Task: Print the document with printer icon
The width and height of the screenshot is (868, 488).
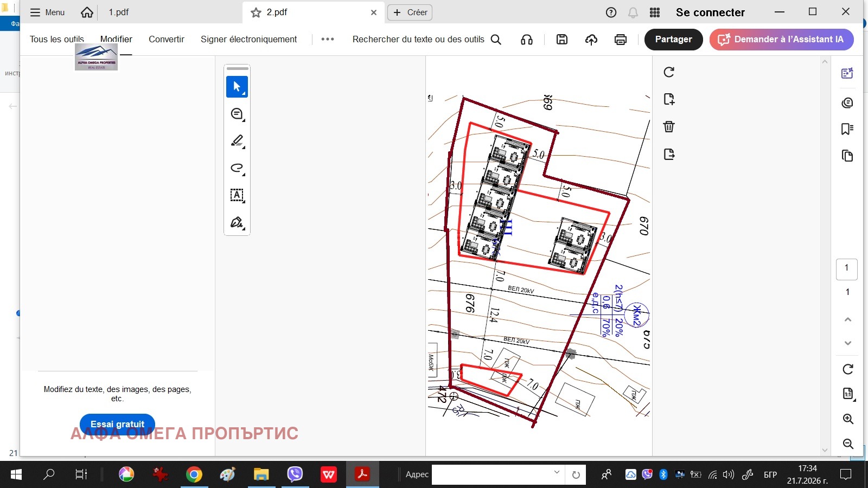Action: pyautogui.click(x=621, y=39)
